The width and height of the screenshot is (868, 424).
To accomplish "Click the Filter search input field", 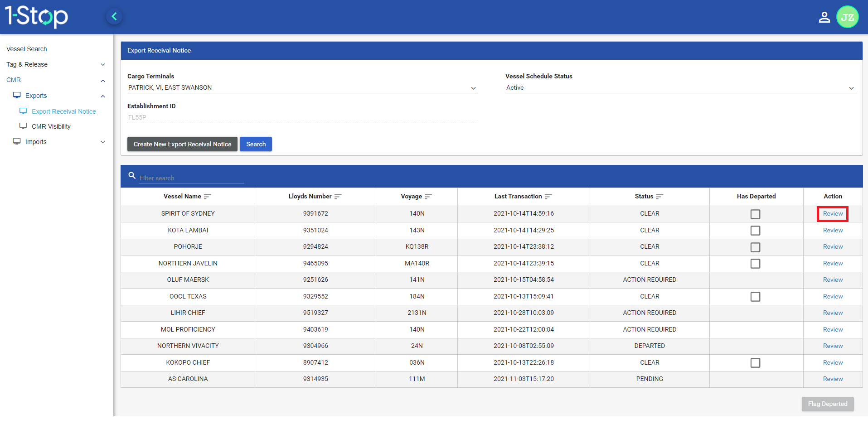I will pos(191,178).
